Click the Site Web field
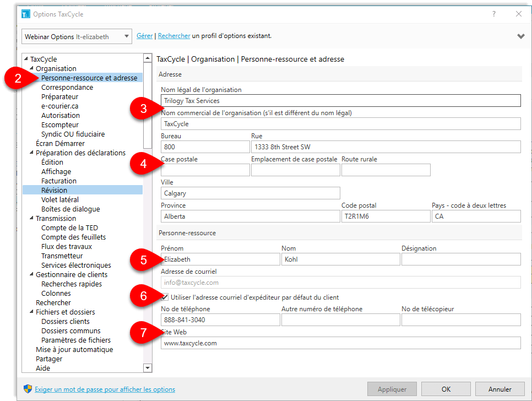The image size is (532, 401). [x=341, y=343]
